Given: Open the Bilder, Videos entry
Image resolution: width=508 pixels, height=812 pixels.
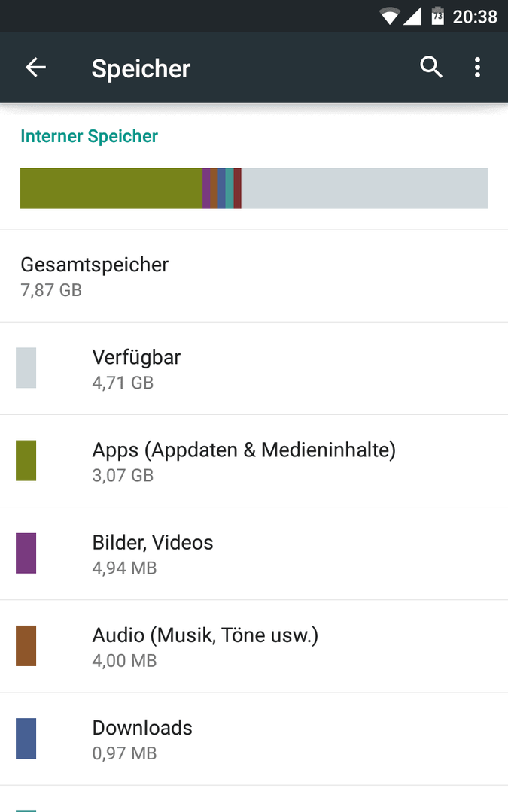Looking at the screenshot, I should 254,554.
